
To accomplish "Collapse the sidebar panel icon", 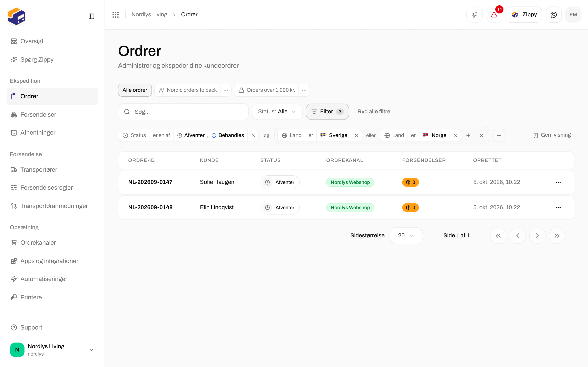I will (91, 16).
